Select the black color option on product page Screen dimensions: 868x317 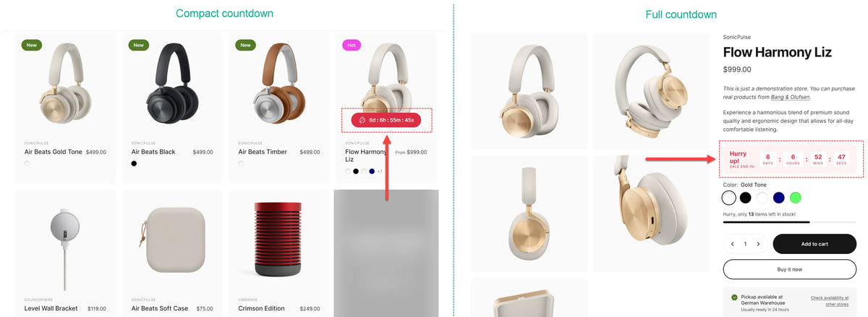tap(745, 198)
